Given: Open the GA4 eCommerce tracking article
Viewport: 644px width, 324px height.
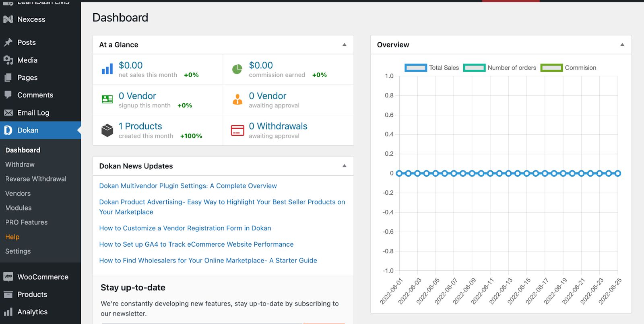Looking at the screenshot, I should [x=196, y=244].
